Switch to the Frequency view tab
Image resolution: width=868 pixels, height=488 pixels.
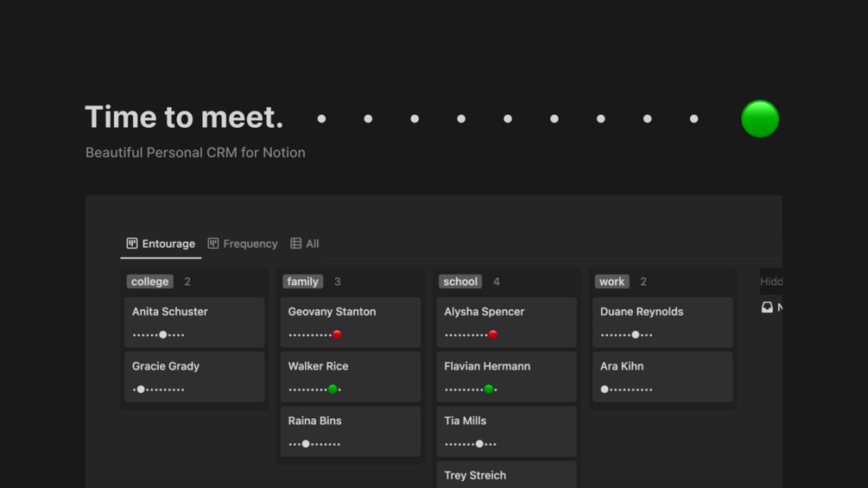243,244
